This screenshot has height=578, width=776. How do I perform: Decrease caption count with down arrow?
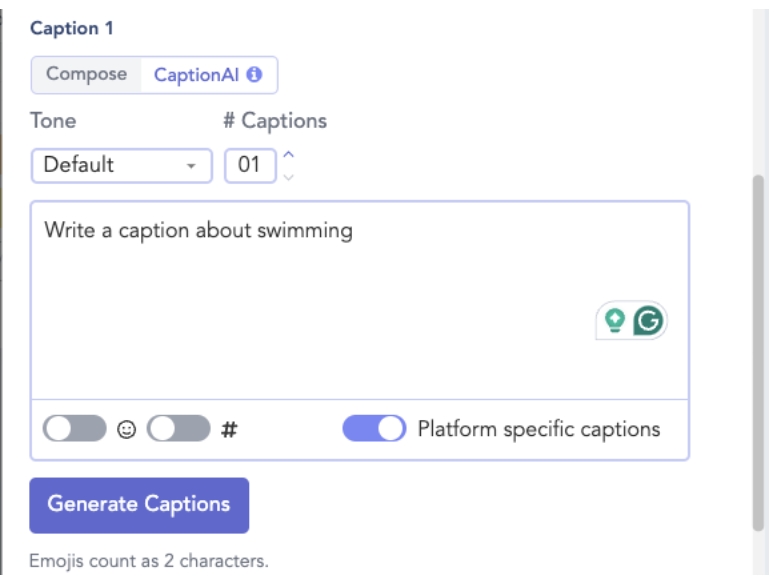[x=289, y=177]
